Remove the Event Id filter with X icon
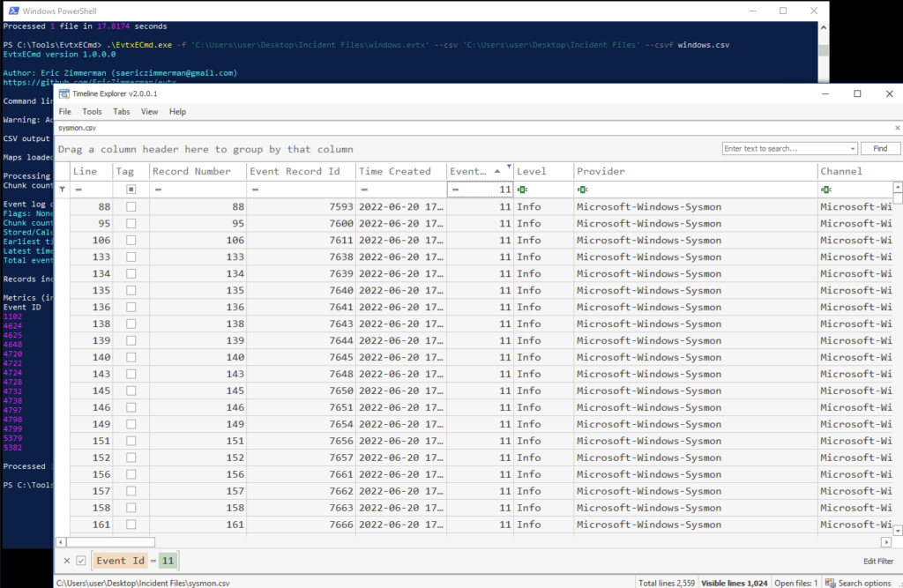 tap(67, 561)
